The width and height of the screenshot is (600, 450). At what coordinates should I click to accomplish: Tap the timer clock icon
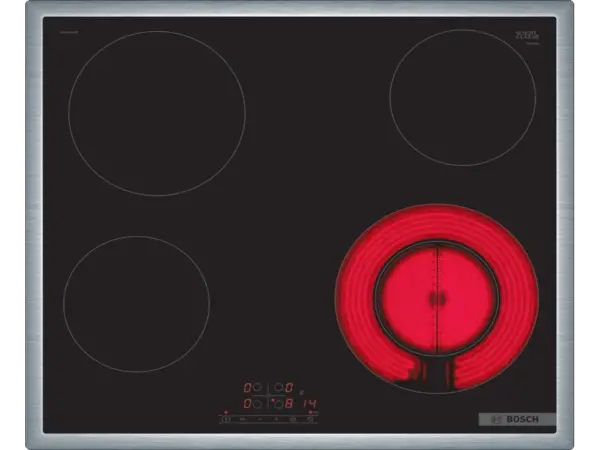(x=310, y=419)
